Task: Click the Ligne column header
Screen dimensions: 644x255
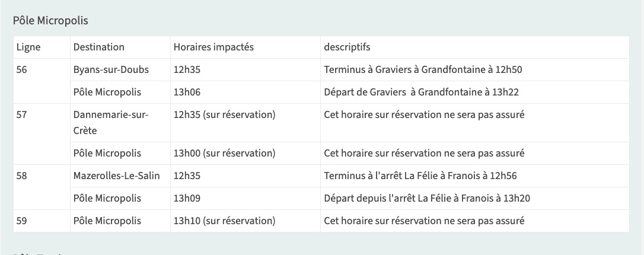Action: coord(28,47)
